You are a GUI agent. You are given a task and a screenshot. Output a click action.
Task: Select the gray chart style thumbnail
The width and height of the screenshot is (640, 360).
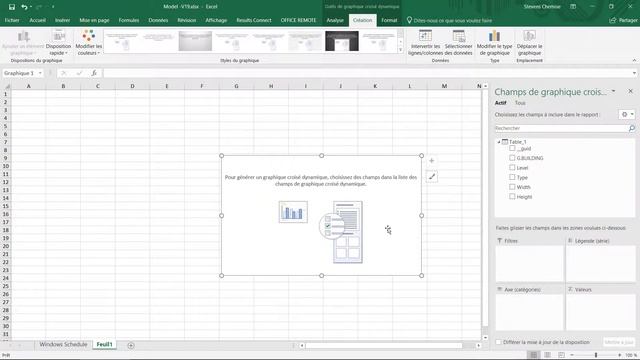(x=195, y=41)
